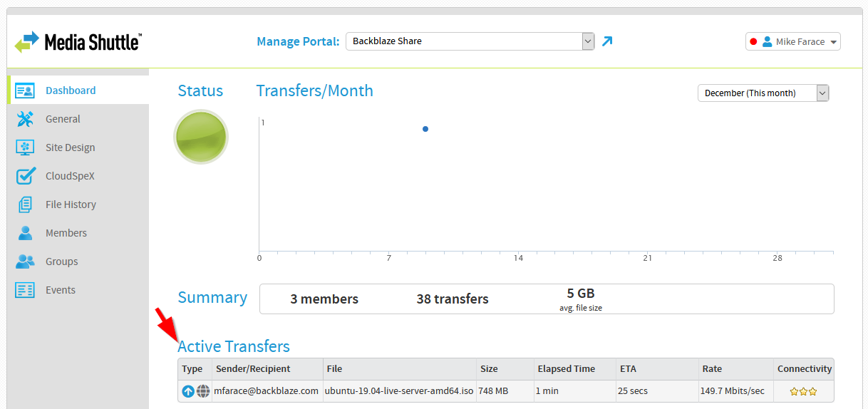The width and height of the screenshot is (868, 409).
Task: Click the Transfers/Month heading
Action: 314,90
